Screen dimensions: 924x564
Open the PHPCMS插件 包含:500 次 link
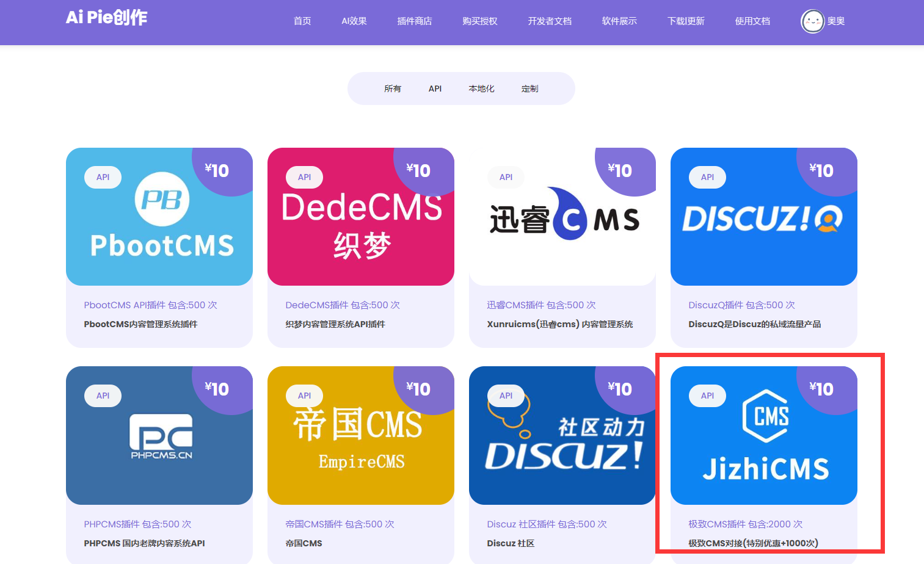[137, 524]
